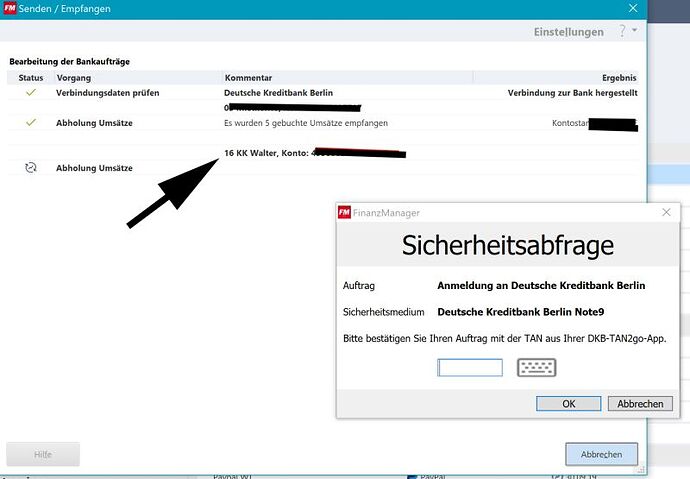The width and height of the screenshot is (690, 479).
Task: Click the FM logo icon in Senden / Empfangen title bar
Action: click(10, 8)
